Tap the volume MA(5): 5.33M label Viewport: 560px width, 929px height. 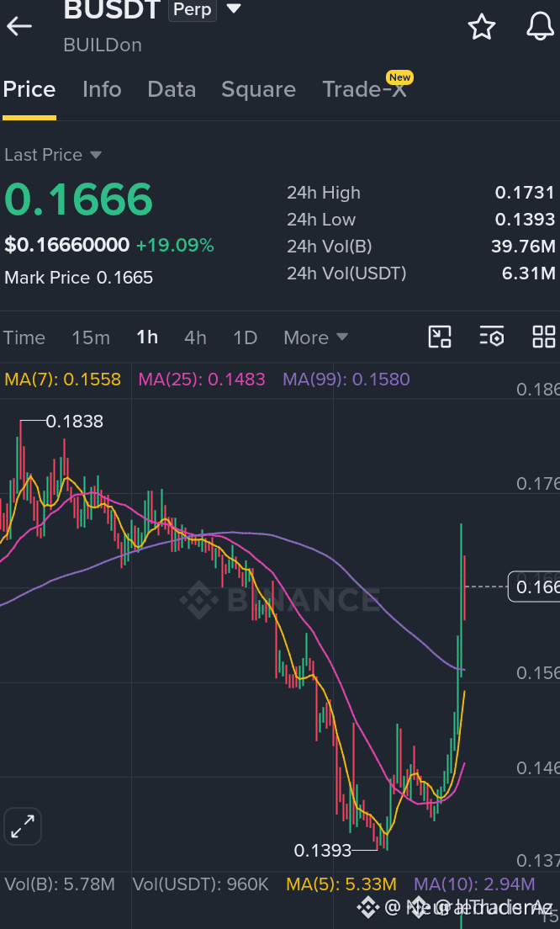pos(341,884)
